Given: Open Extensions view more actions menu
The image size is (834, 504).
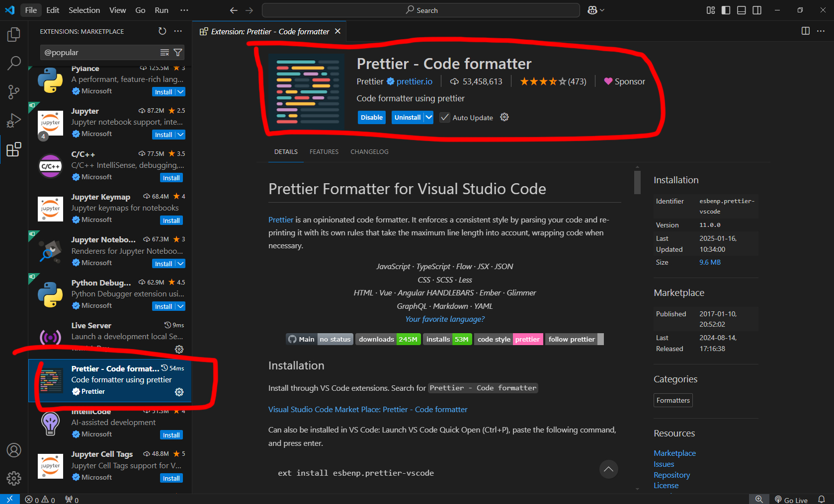Looking at the screenshot, I should (178, 31).
